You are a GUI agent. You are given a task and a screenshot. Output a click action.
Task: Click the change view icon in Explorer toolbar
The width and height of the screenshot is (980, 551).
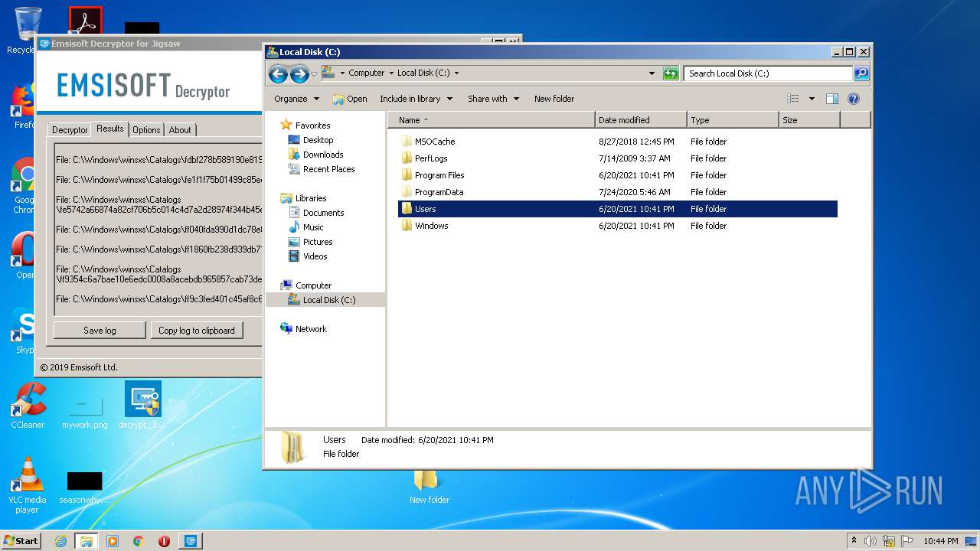[793, 99]
